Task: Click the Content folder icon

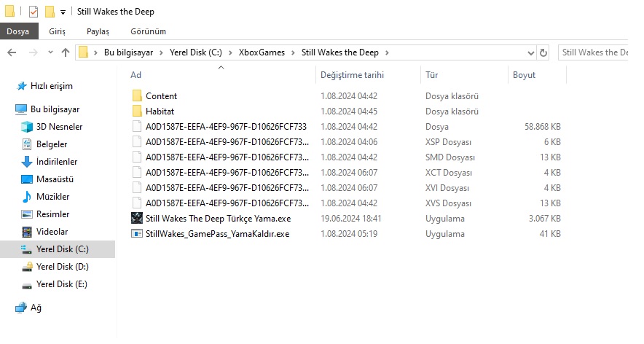Action: 137,95
